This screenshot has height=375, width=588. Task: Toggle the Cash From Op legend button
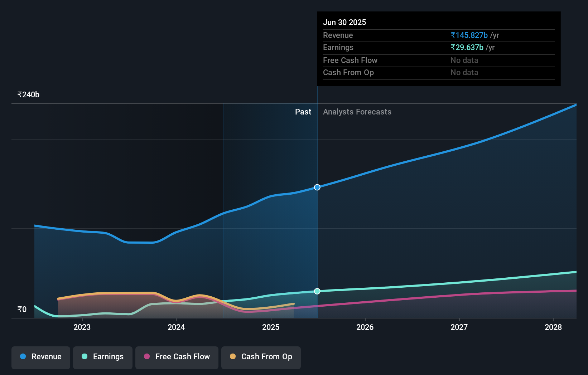pyautogui.click(x=261, y=357)
